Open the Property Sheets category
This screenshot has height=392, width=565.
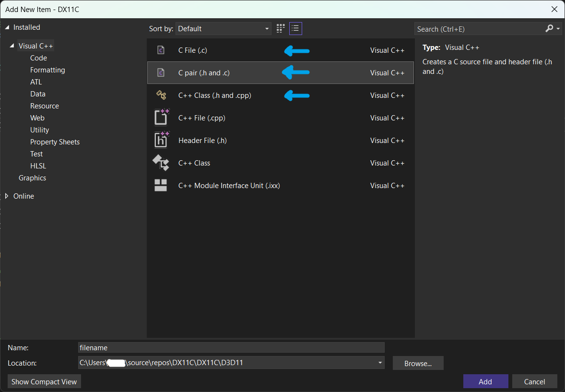[55, 142]
